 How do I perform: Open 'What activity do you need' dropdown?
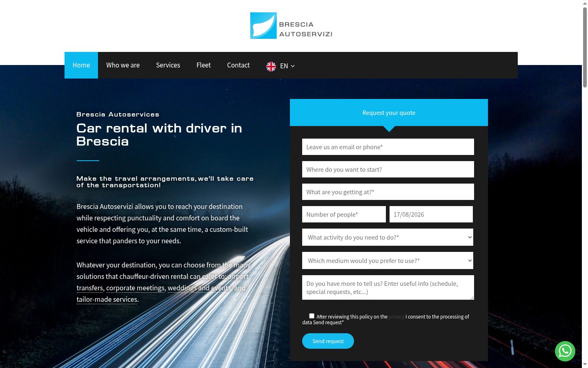(x=388, y=237)
